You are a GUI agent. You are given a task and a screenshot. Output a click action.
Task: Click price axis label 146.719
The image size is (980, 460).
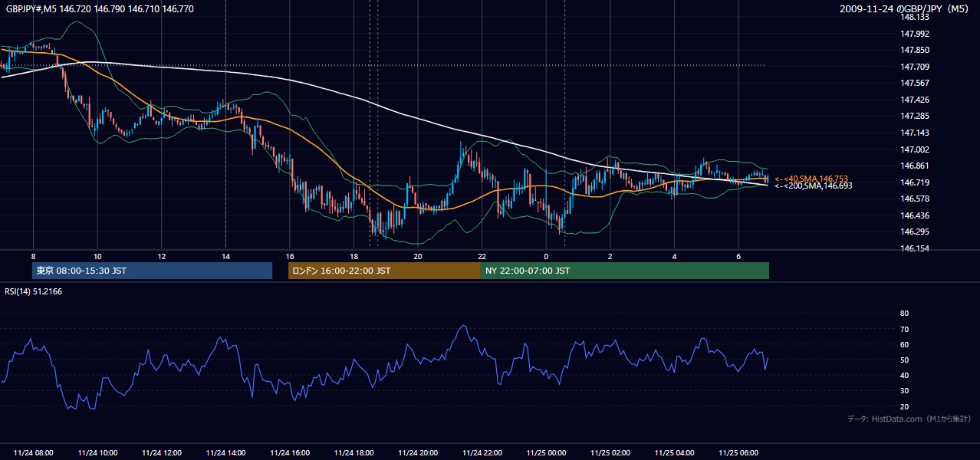click(x=915, y=182)
